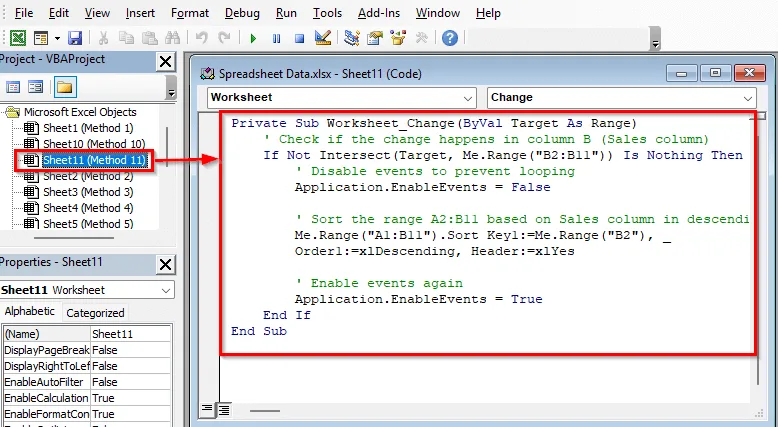Select Sheet10 (Method 10) in project tree
778x427 pixels.
pyautogui.click(x=94, y=144)
